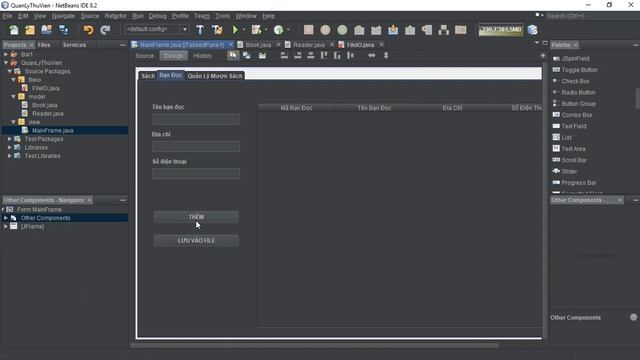The image size is (640, 360).
Task: Open the Debug Project dropdown arrow
Action: pos(266,30)
